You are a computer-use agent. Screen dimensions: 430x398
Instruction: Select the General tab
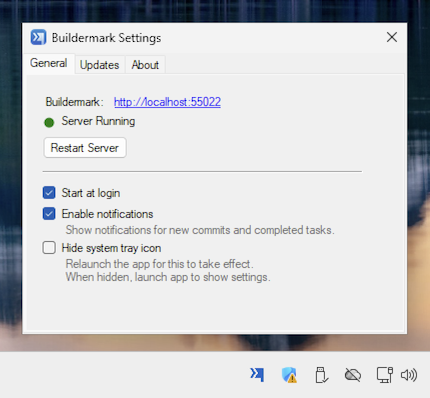[x=49, y=63]
